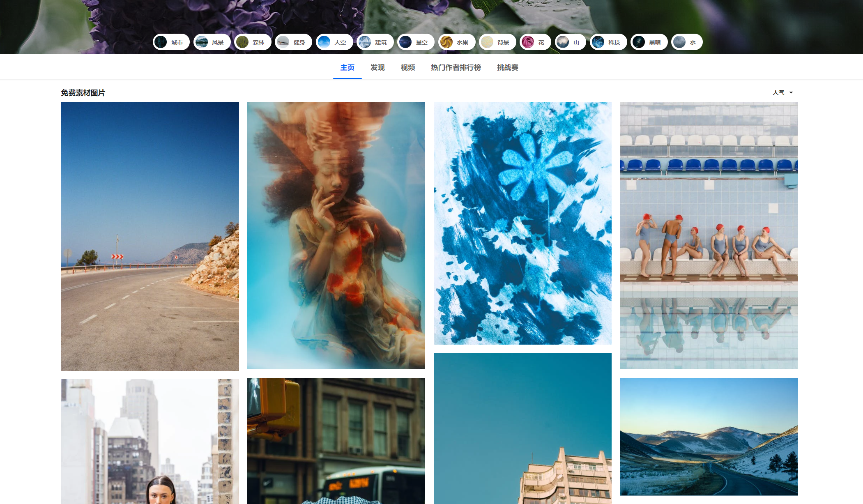Open the coastal road photo
Image resolution: width=863 pixels, height=504 pixels.
click(x=150, y=236)
